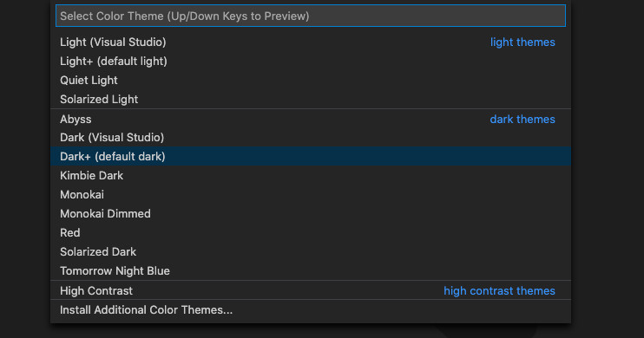Click the high contrast themes label

pos(499,290)
